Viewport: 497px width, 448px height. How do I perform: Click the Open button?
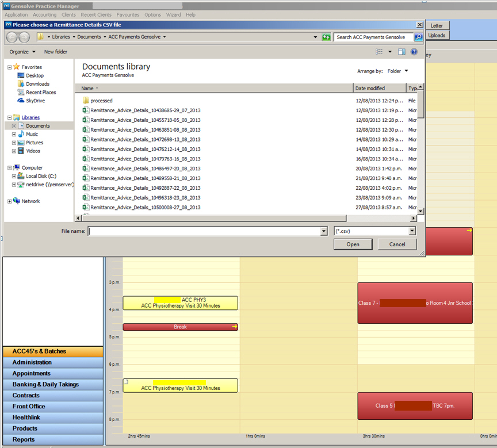pos(353,244)
